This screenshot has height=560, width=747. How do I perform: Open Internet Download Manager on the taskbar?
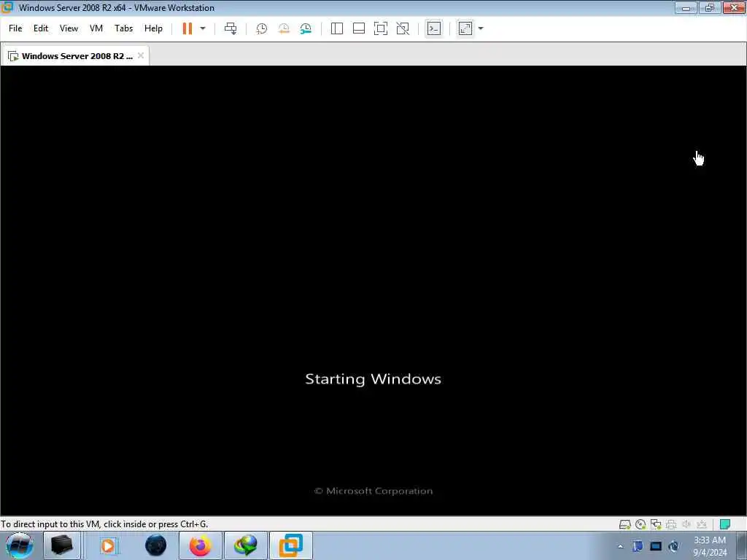[246, 545]
